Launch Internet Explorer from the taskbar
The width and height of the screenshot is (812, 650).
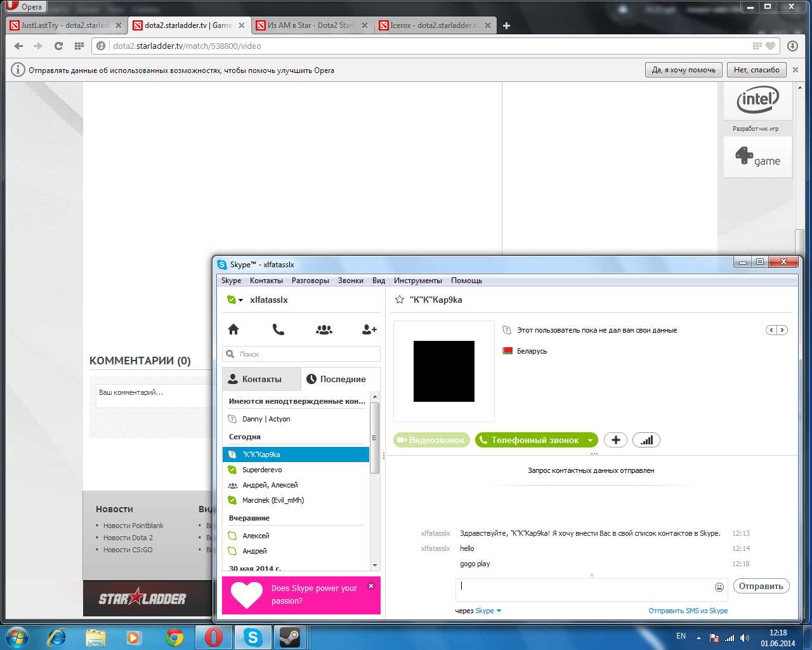[57, 637]
